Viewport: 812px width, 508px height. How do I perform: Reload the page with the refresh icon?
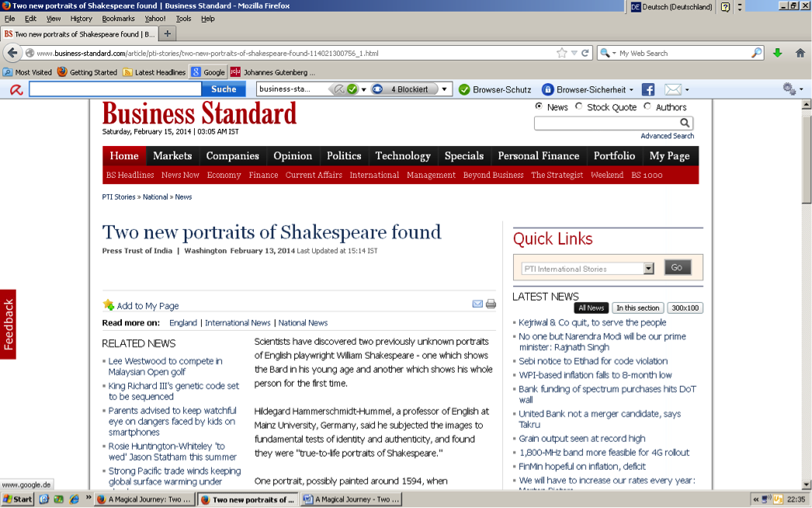click(x=585, y=53)
